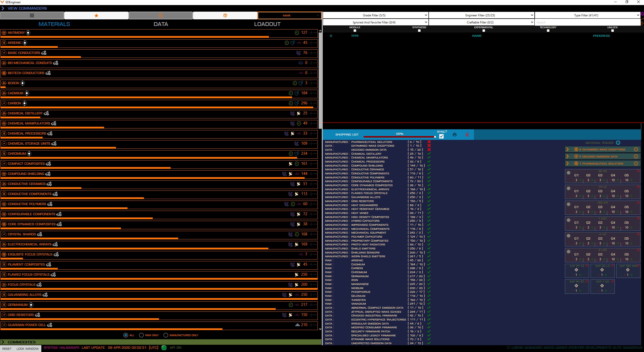This screenshot has height=352, width=644.
Task: Click the materials list scrollbar down arrow
Action: (x=320, y=329)
